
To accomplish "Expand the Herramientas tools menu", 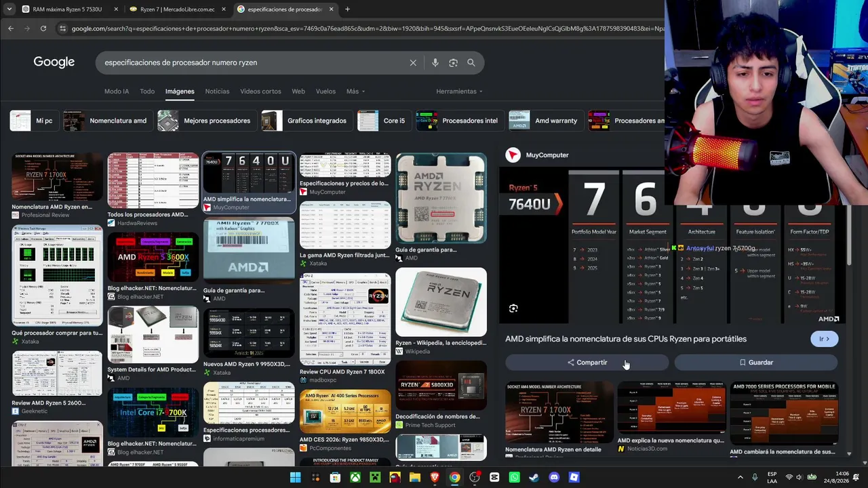I will point(459,91).
